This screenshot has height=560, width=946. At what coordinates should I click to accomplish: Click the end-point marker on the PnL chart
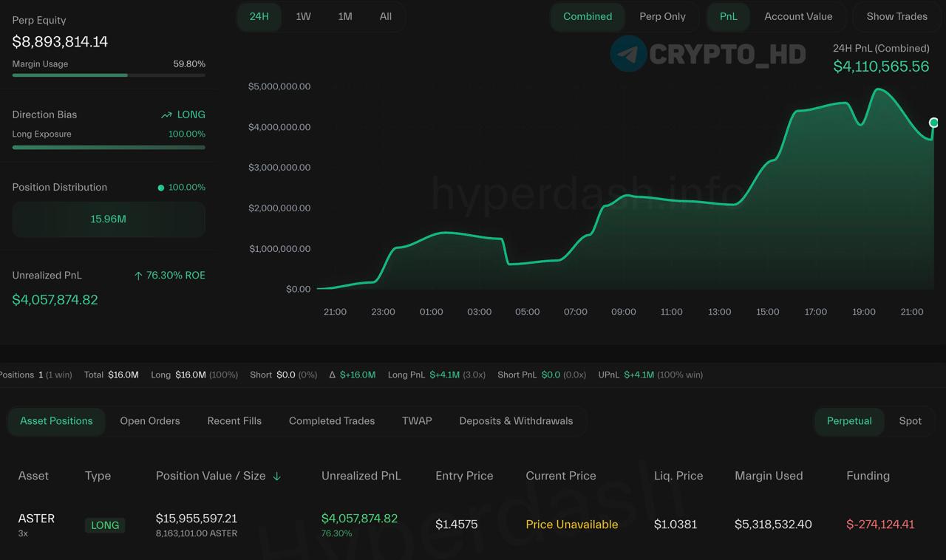coord(933,123)
